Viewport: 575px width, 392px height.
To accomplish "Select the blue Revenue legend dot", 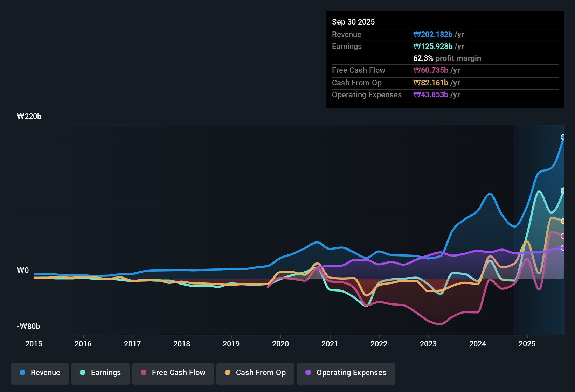I will pos(22,373).
